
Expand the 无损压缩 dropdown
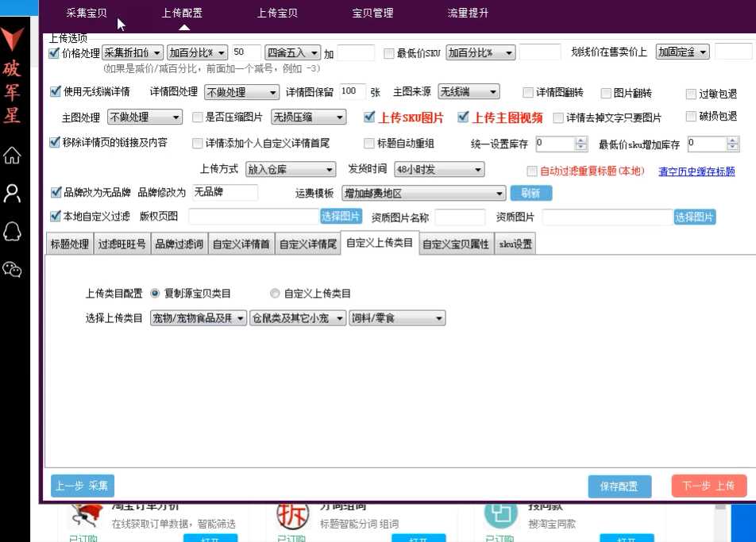(309, 117)
